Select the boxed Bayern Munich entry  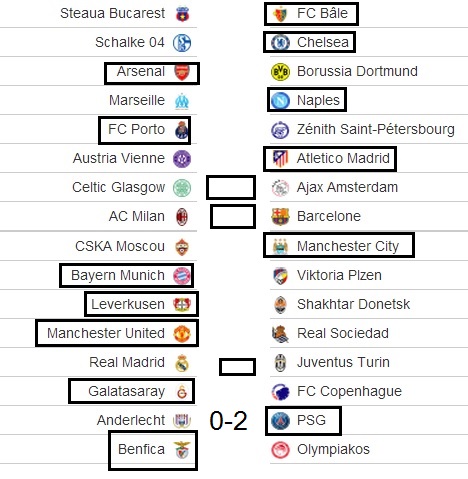click(127, 275)
